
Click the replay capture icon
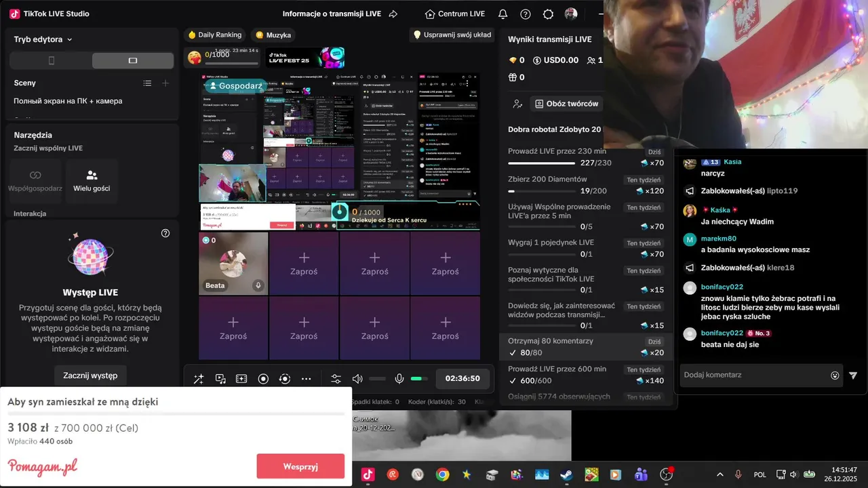[285, 379]
